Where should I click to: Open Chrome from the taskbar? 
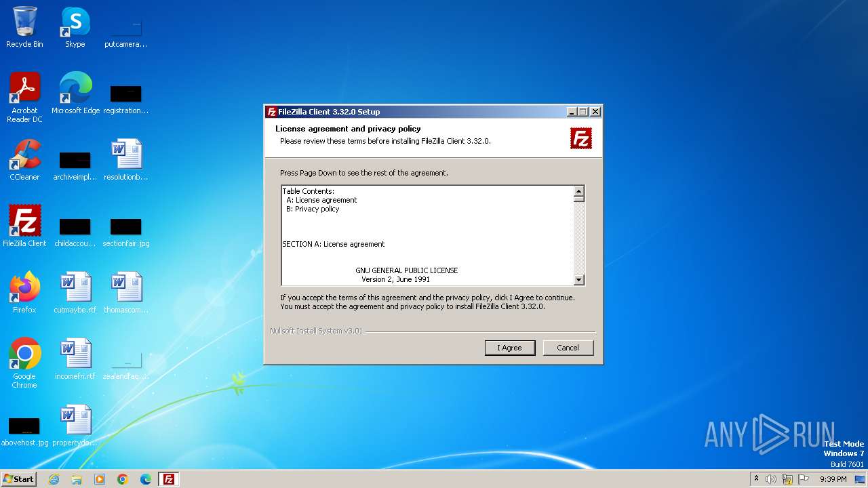coord(123,479)
